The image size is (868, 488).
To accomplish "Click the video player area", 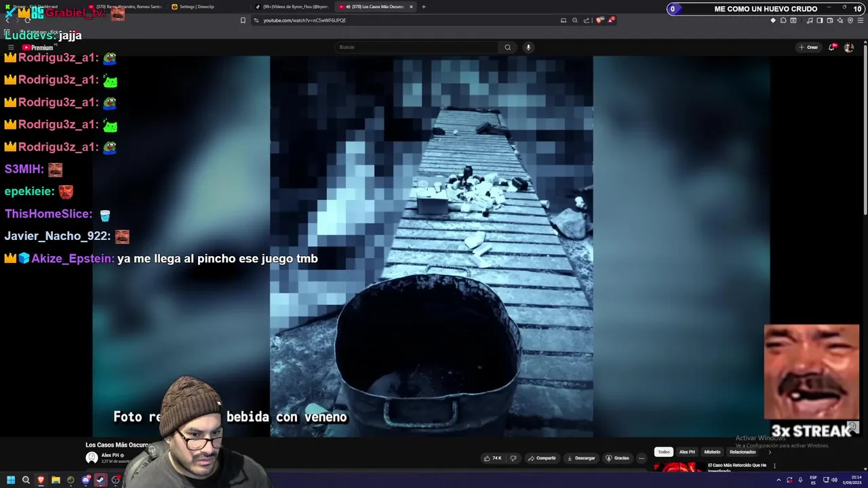I will pos(431,246).
